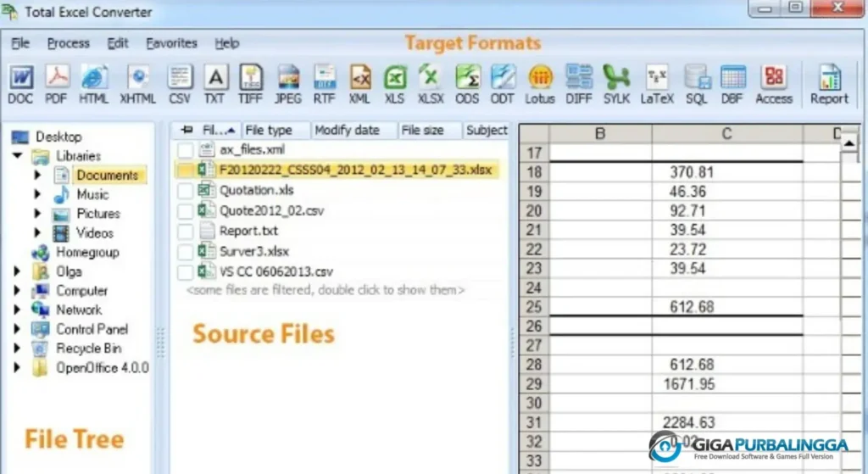Image resolution: width=868 pixels, height=474 pixels.
Task: Choose Access database format
Action: 774,84
